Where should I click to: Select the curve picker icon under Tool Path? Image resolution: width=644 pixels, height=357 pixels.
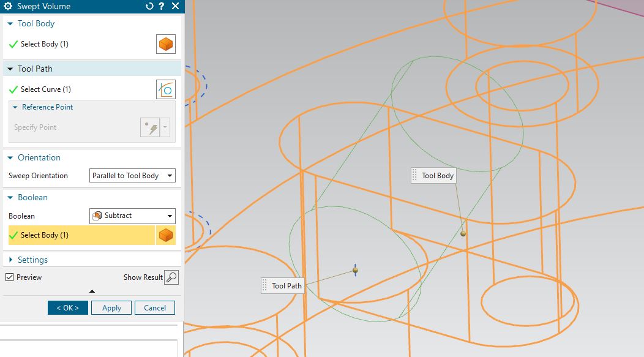(x=165, y=89)
